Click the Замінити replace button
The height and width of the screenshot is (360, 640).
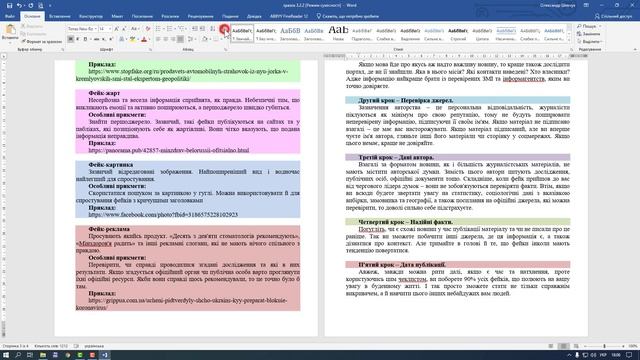589,34
